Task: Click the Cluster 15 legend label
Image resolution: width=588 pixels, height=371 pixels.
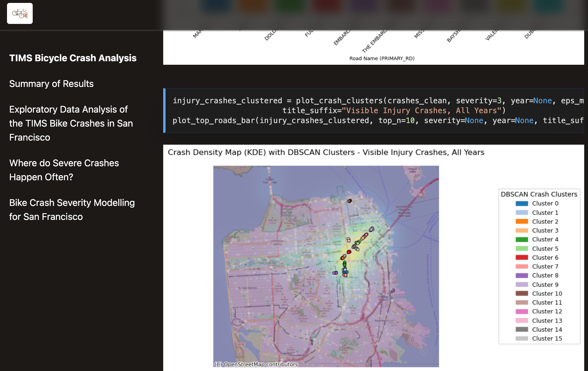Action: pos(547,338)
